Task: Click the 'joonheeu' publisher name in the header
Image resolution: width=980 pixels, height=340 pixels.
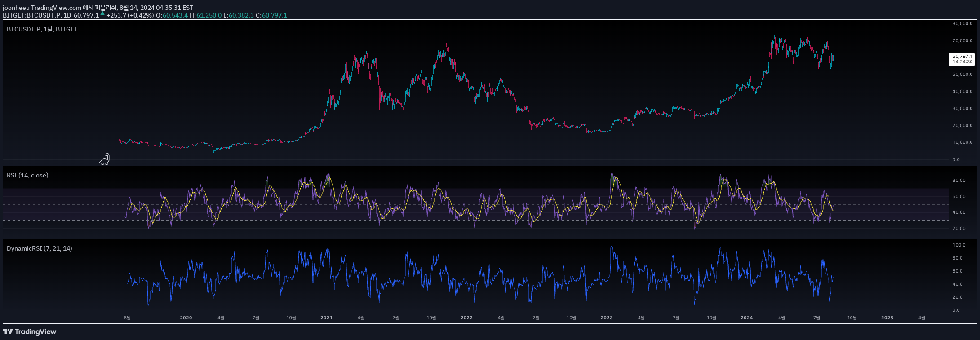Action: point(16,8)
